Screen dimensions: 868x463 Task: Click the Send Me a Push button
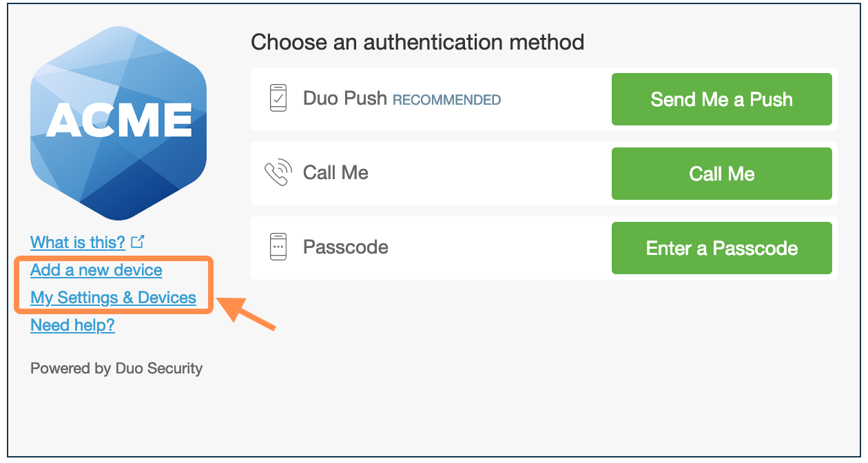[721, 99]
